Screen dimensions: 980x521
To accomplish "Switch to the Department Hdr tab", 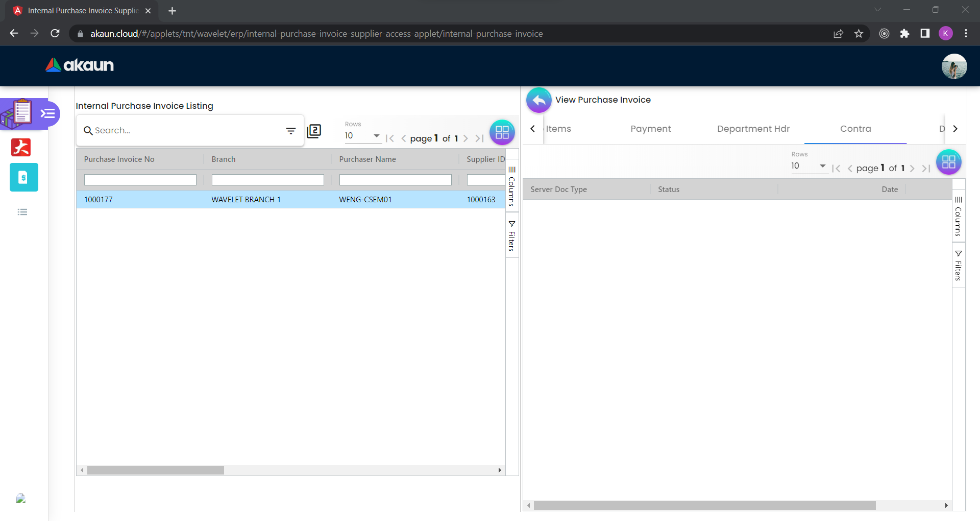I will coord(753,129).
